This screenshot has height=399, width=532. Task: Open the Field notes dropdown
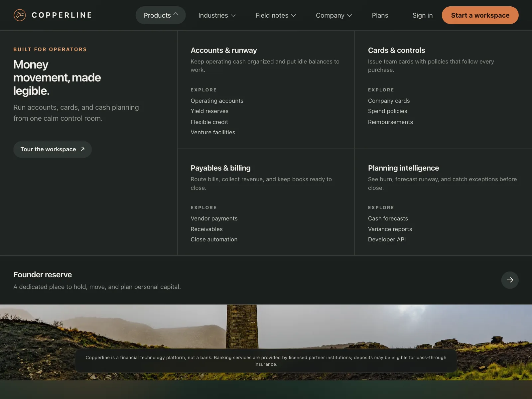(276, 15)
